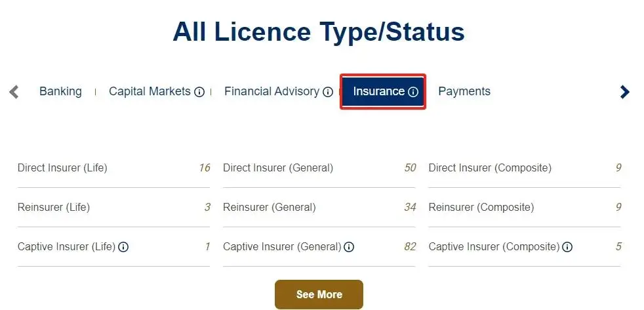Click info icon beside Financial Advisory
The width and height of the screenshot is (644, 310).
328,92
